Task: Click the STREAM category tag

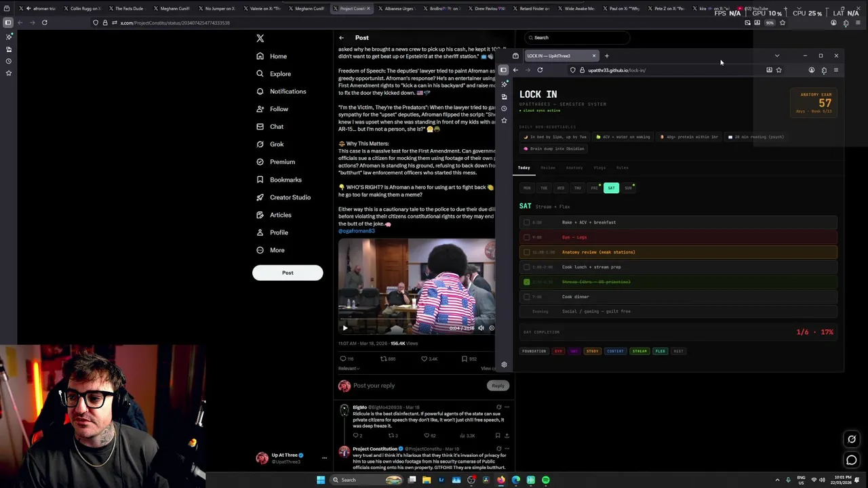Action: tap(639, 351)
